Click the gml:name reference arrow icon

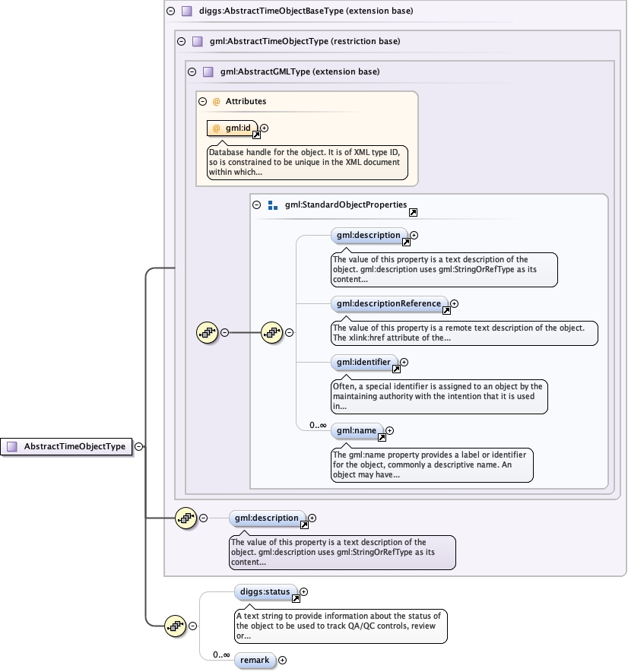coord(382,437)
